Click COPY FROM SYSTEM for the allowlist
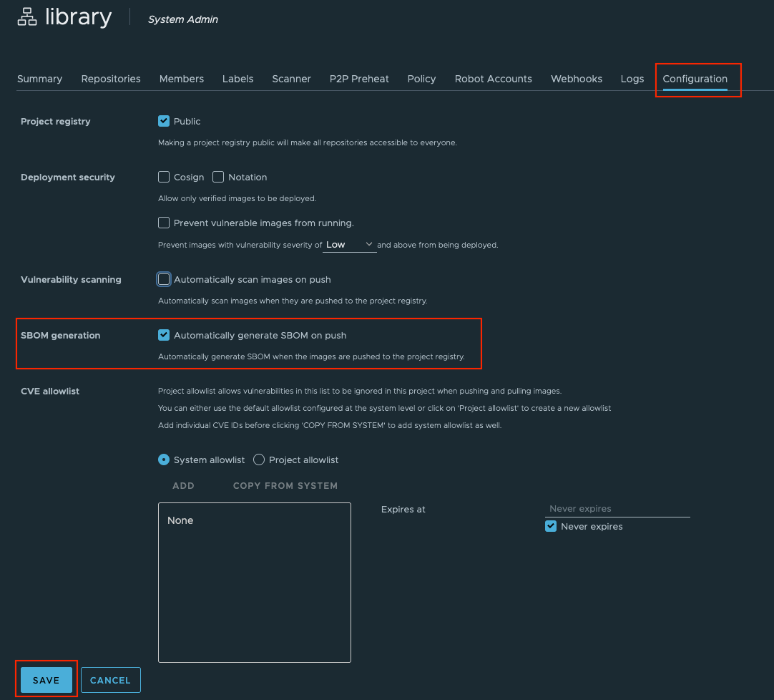This screenshot has width=774, height=700. [x=285, y=485]
